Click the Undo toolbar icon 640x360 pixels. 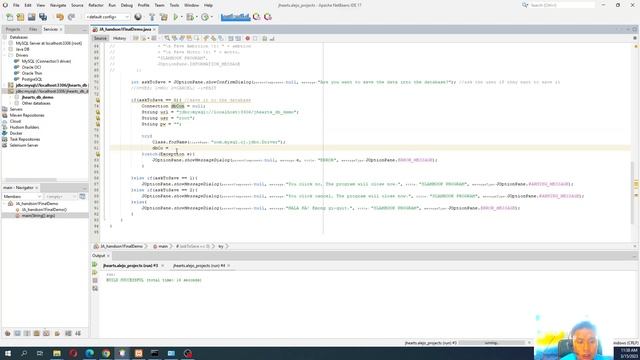60,17
